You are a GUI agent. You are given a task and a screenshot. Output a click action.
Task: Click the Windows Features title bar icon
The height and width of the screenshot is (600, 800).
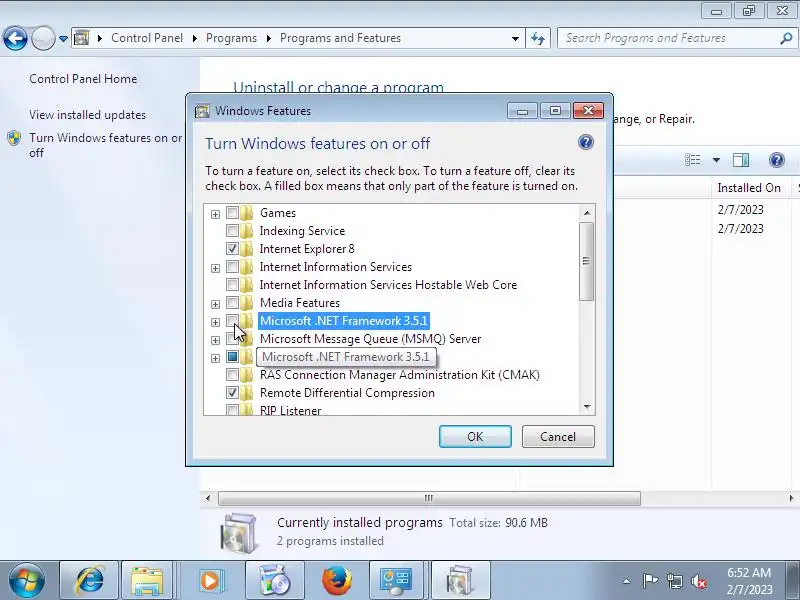[203, 111]
